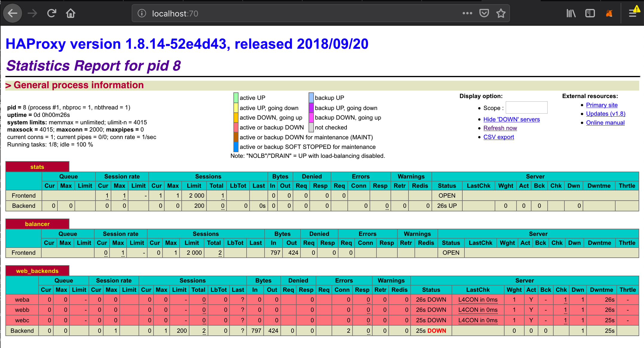Reload the page with the refresh icon

pyautogui.click(x=52, y=13)
